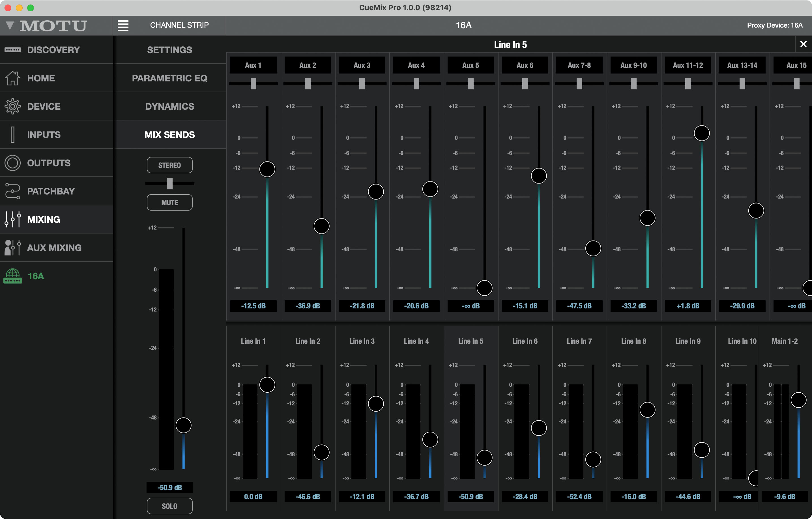
Task: Open the Outputs page
Action: pyautogui.click(x=56, y=163)
